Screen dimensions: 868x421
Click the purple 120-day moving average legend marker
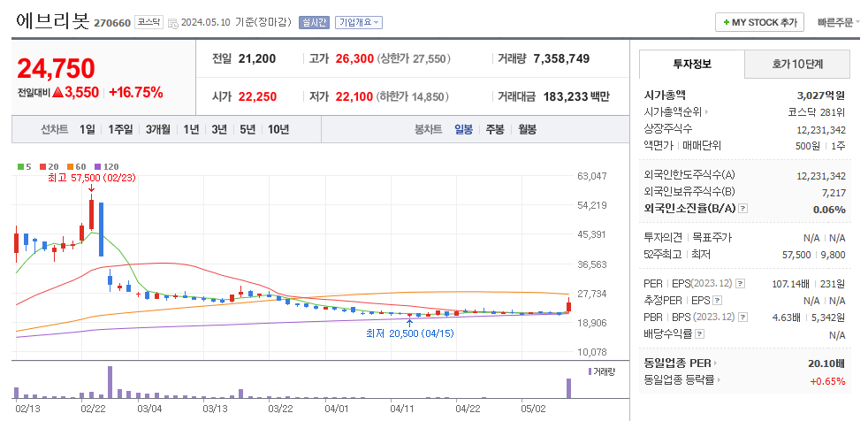(x=97, y=166)
